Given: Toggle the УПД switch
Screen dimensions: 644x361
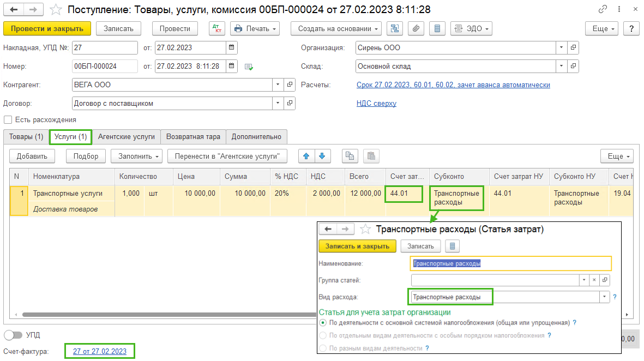Looking at the screenshot, I should pyautogui.click(x=13, y=335).
